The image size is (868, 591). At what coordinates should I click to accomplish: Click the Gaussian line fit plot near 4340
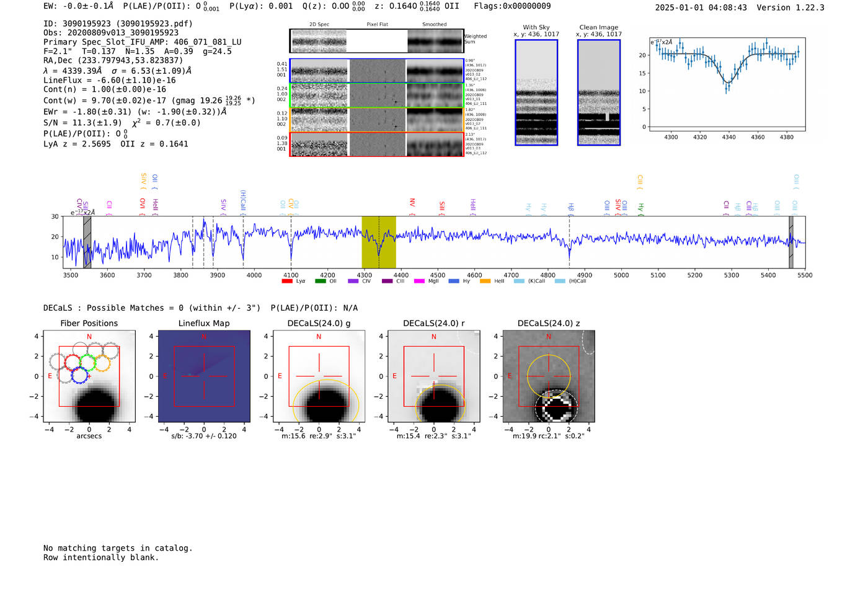(727, 84)
